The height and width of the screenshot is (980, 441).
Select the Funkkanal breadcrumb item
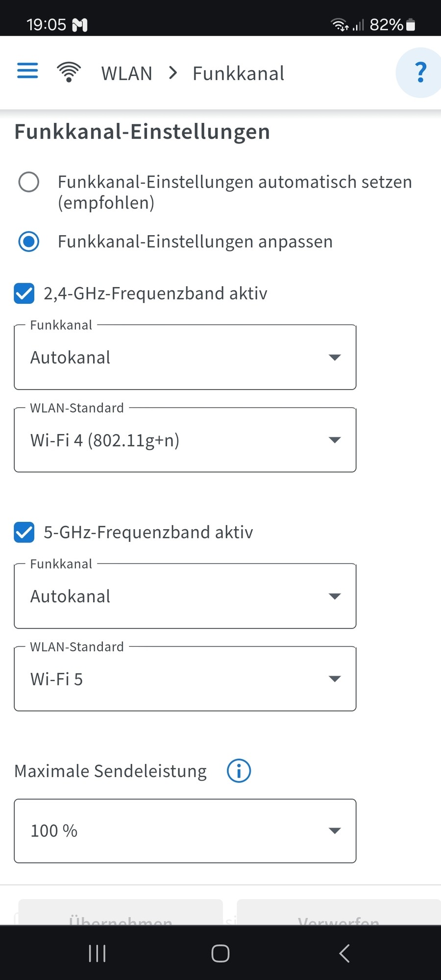(238, 73)
